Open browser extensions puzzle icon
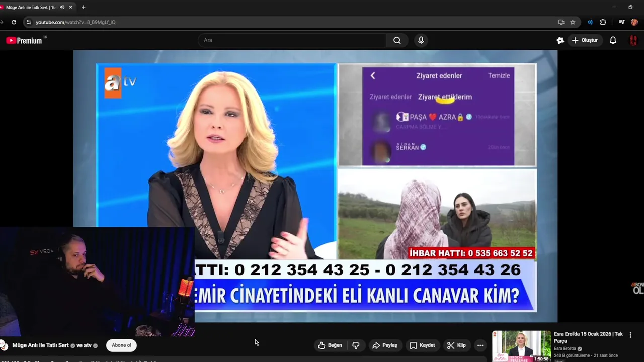The image size is (644, 362). (603, 22)
